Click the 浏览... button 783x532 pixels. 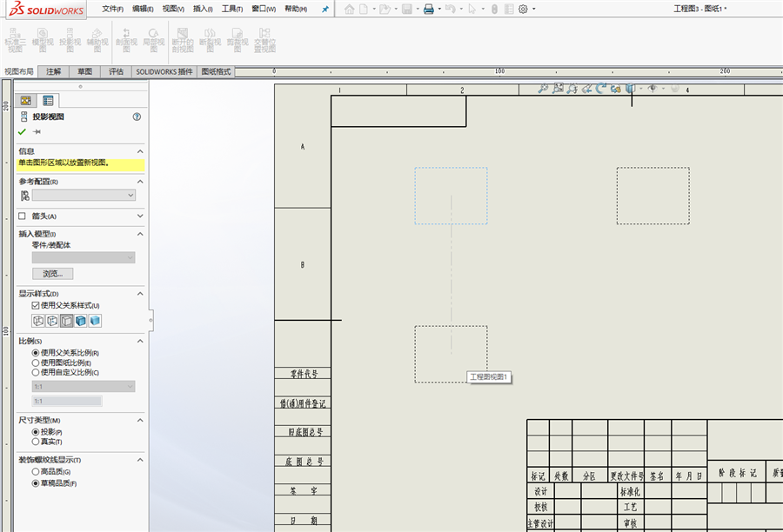(x=52, y=274)
